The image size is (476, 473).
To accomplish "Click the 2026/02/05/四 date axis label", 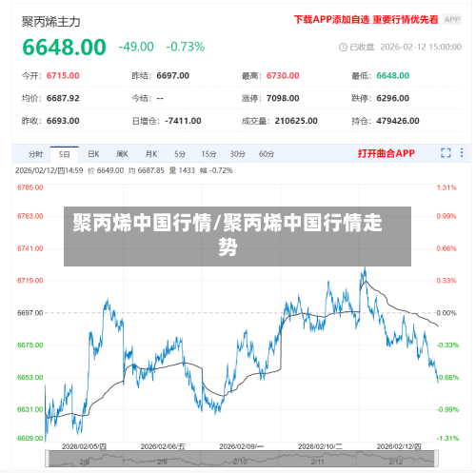I will (84, 446).
